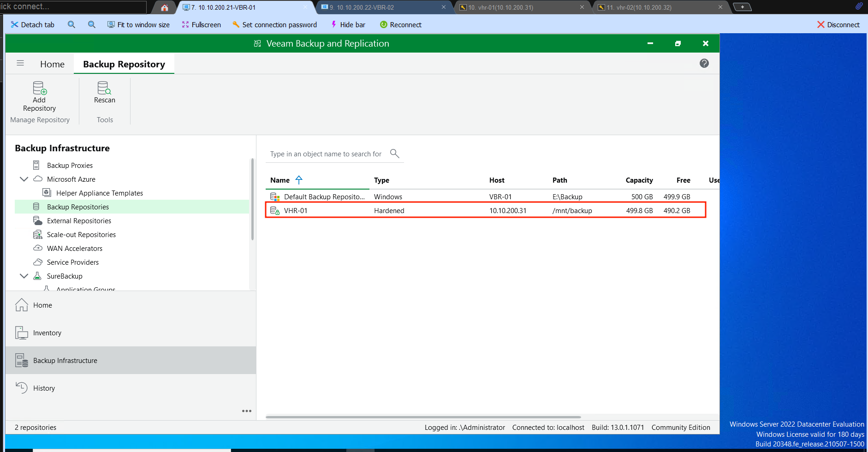Select WAN Accelerators tree node

tap(75, 248)
